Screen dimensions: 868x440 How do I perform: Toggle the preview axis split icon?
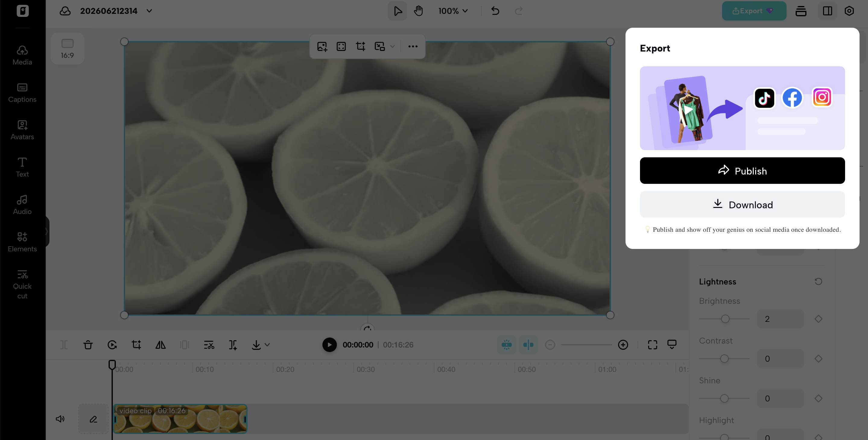pyautogui.click(x=528, y=345)
